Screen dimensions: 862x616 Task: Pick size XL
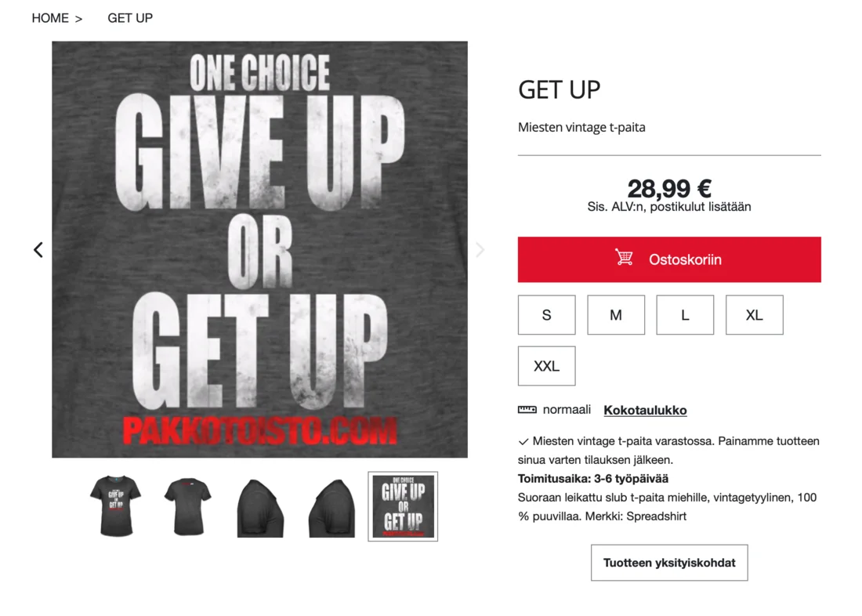(x=754, y=315)
